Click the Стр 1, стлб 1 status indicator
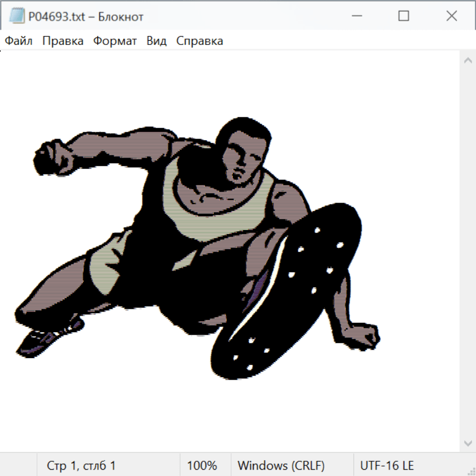 click(81, 466)
